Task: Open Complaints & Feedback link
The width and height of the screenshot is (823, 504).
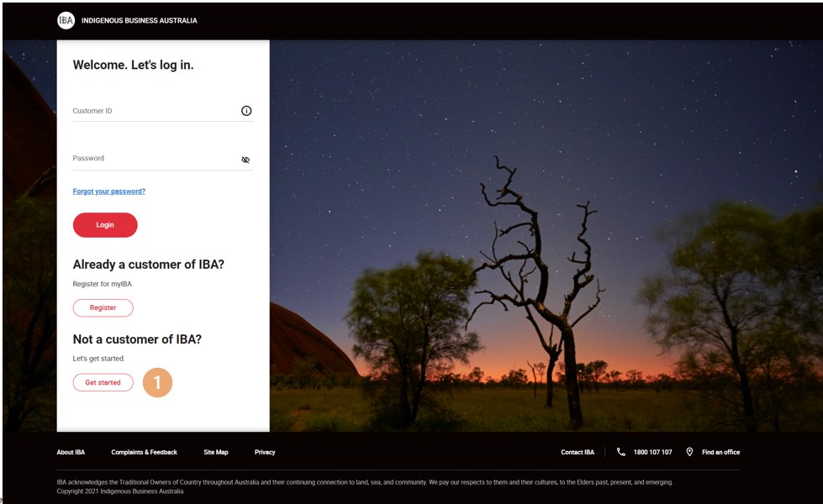Action: [144, 452]
